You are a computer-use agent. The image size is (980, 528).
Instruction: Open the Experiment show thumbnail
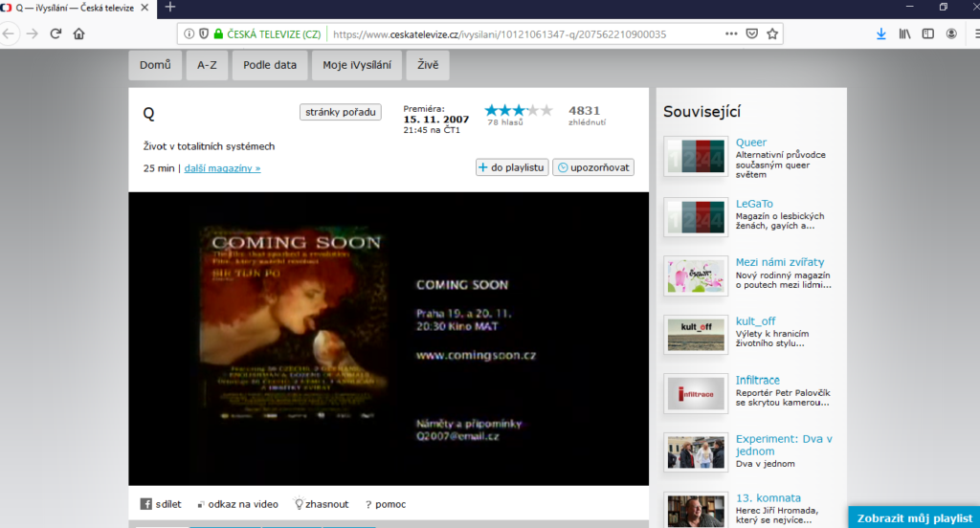click(696, 452)
